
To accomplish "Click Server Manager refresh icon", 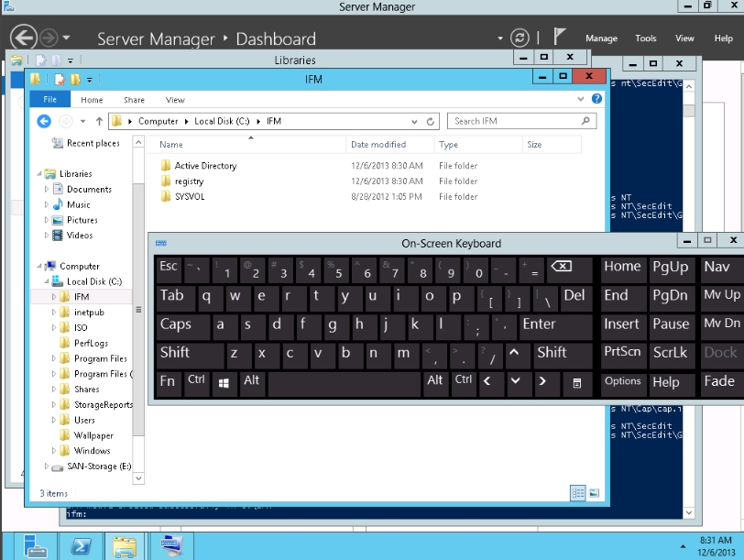I will (x=520, y=38).
